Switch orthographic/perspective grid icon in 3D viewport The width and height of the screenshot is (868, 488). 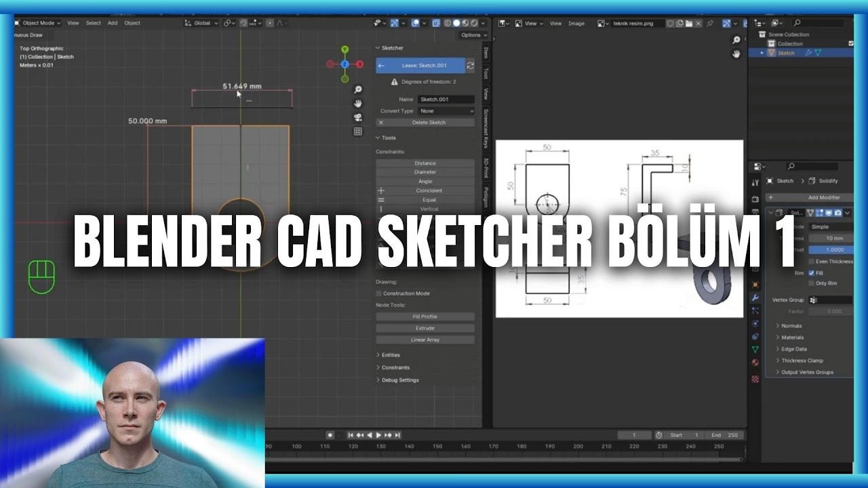tap(358, 131)
